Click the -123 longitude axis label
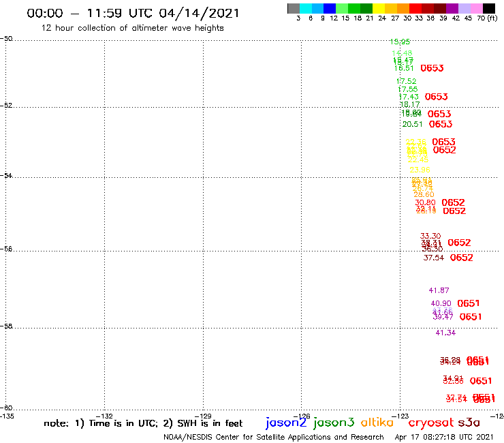The width and height of the screenshot is (504, 443). [x=400, y=416]
